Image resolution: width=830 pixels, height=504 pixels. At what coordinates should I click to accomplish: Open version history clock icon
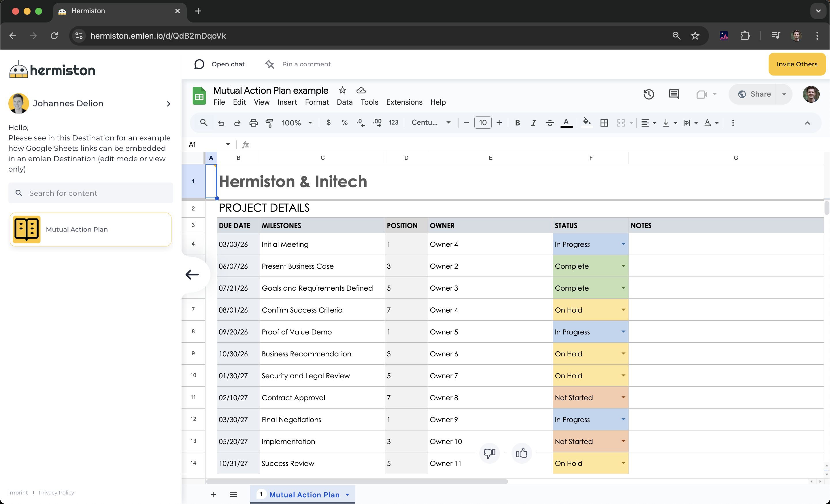[648, 94]
